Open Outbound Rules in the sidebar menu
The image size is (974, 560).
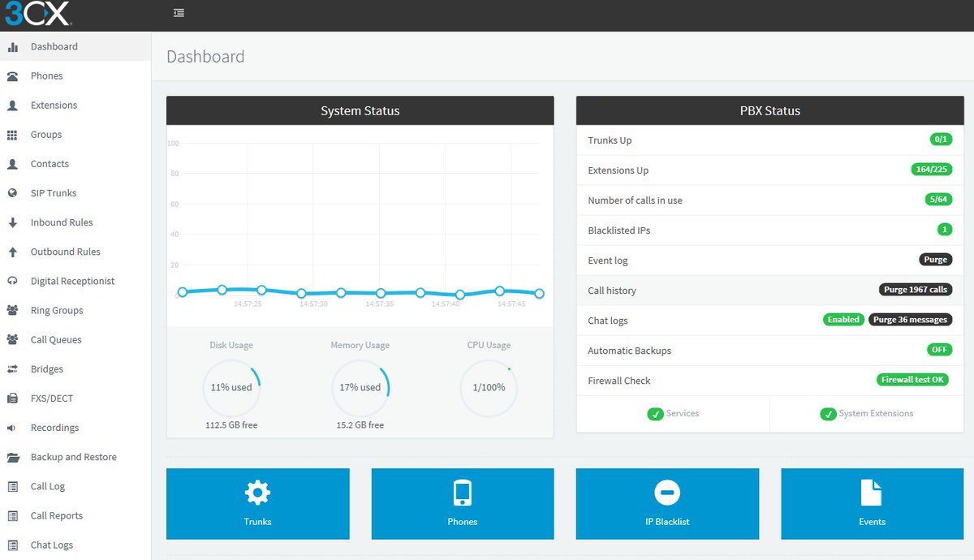[75, 252]
